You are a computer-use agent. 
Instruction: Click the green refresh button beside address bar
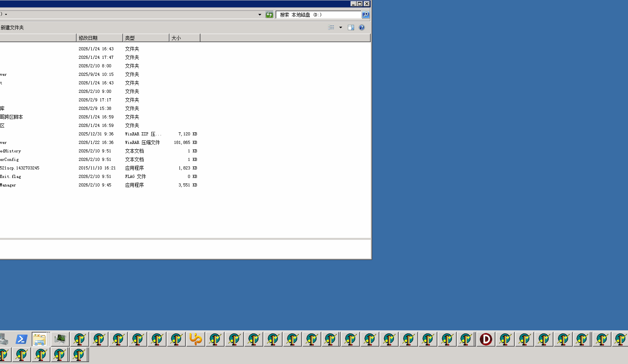pos(269,15)
